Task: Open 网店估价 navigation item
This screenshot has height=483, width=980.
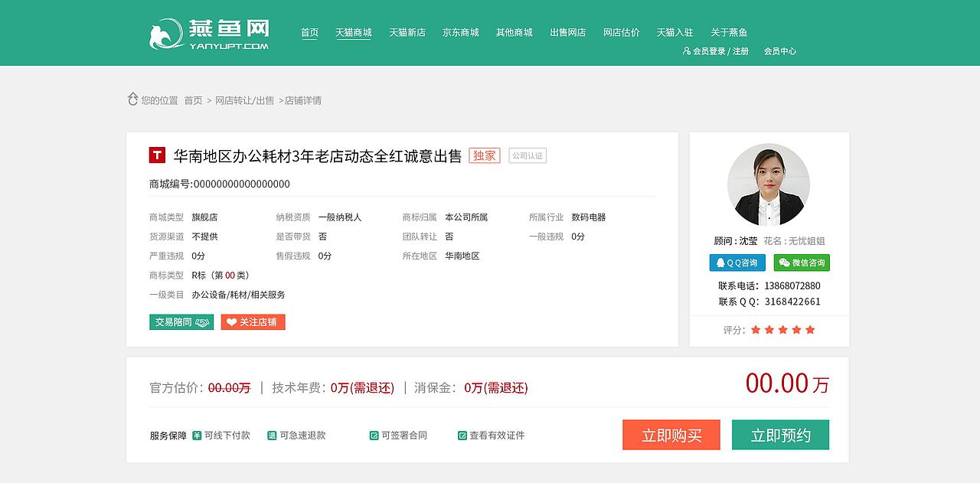Action: [x=620, y=33]
